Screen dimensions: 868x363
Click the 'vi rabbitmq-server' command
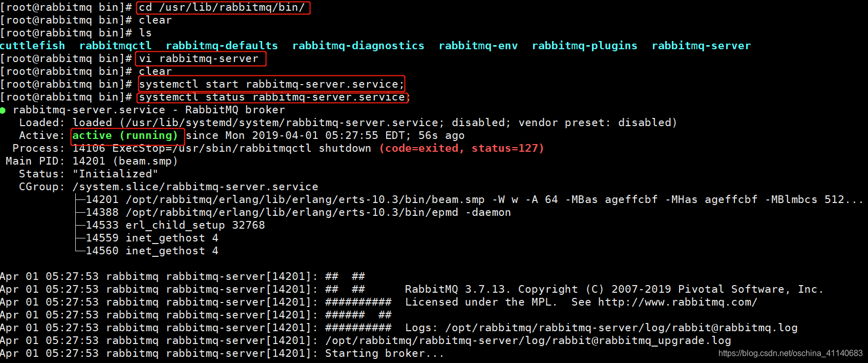click(199, 58)
